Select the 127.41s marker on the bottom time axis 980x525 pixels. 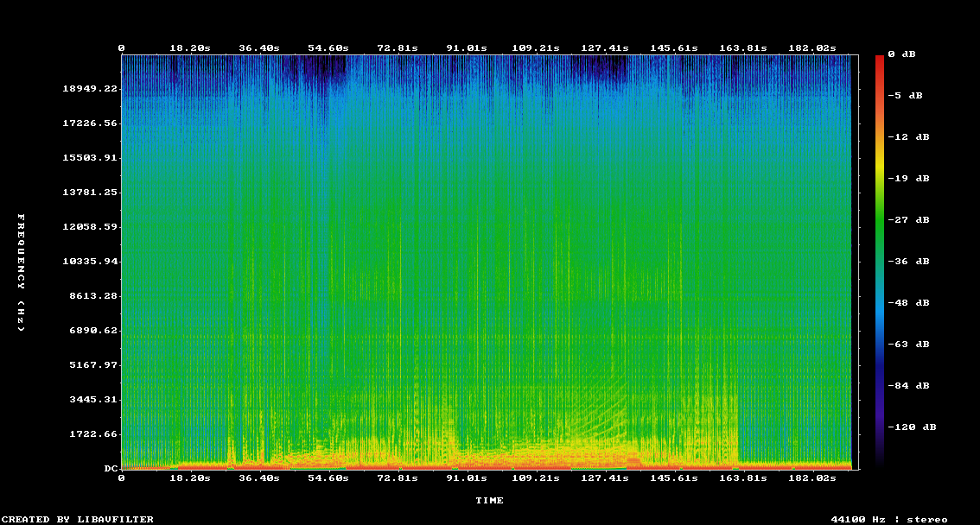pyautogui.click(x=605, y=478)
